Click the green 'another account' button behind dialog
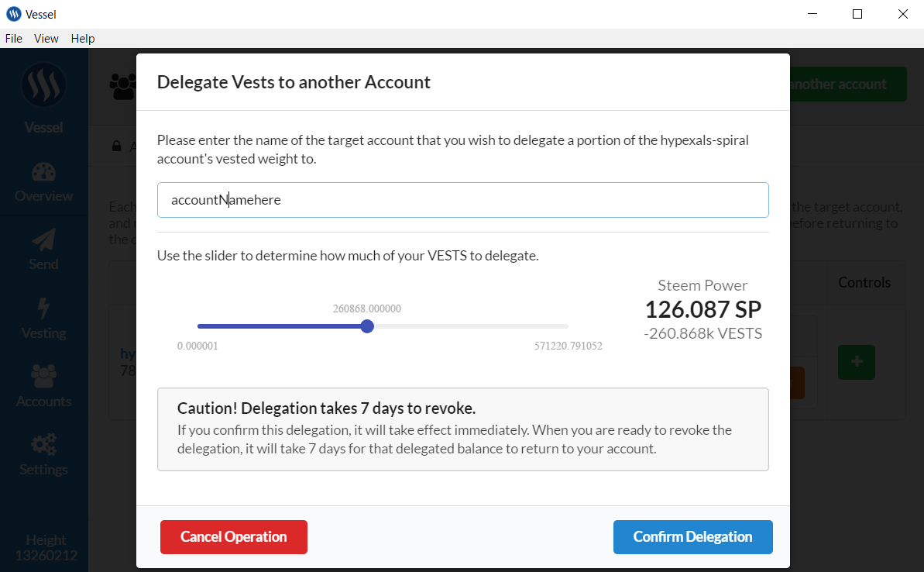 pyautogui.click(x=848, y=84)
